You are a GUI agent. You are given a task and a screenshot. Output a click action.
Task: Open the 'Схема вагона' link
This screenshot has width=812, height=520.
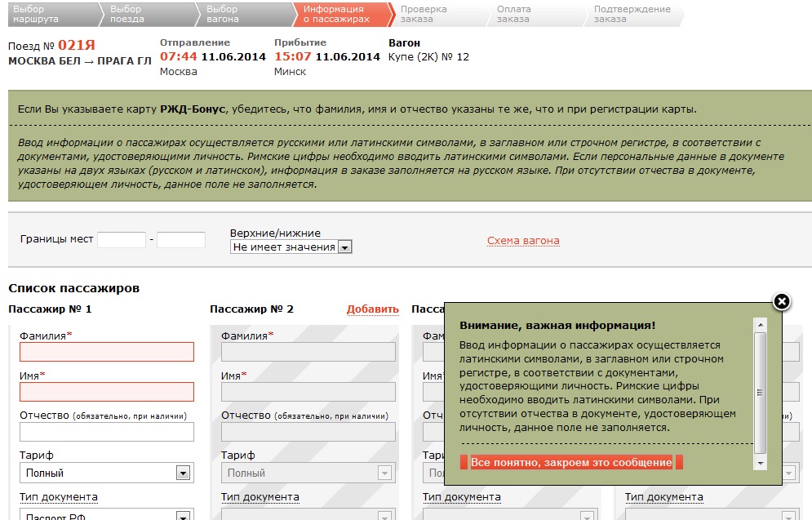523,241
